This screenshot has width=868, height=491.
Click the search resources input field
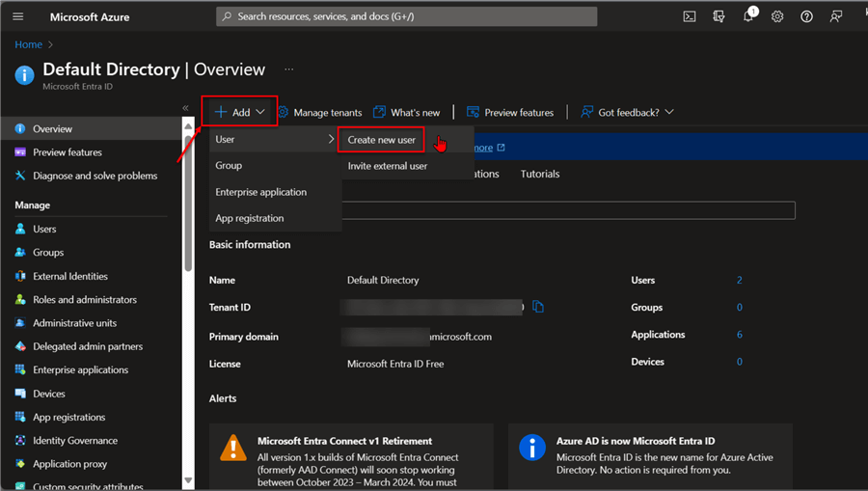point(406,16)
